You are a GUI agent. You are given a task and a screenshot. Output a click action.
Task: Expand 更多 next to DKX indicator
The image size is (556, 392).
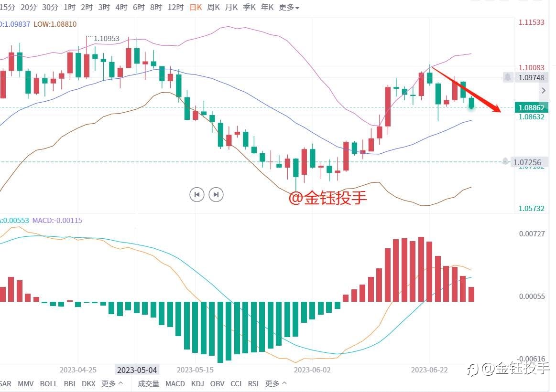click(112, 383)
